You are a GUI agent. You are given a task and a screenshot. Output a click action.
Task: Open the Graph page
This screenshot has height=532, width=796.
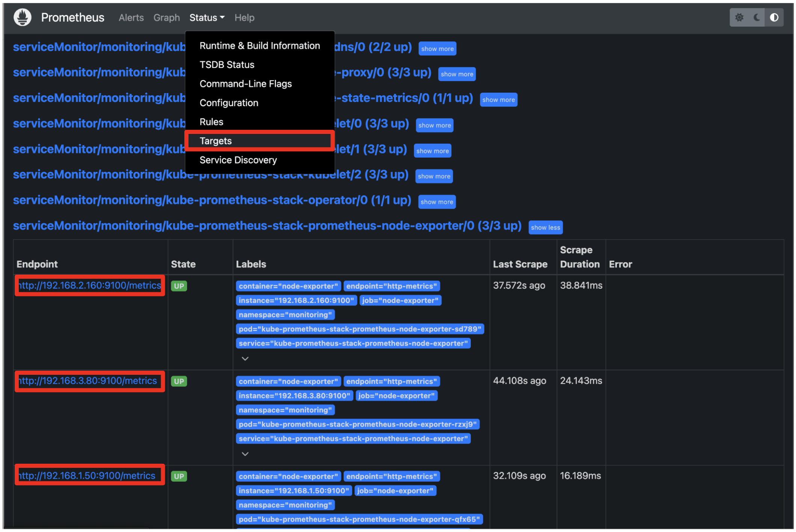(x=166, y=18)
